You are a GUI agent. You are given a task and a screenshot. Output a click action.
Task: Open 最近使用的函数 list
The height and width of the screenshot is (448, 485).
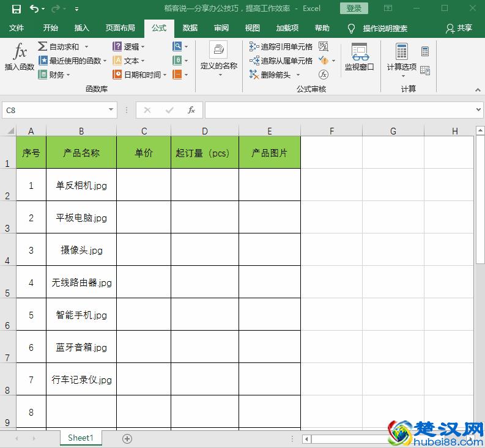[73, 61]
